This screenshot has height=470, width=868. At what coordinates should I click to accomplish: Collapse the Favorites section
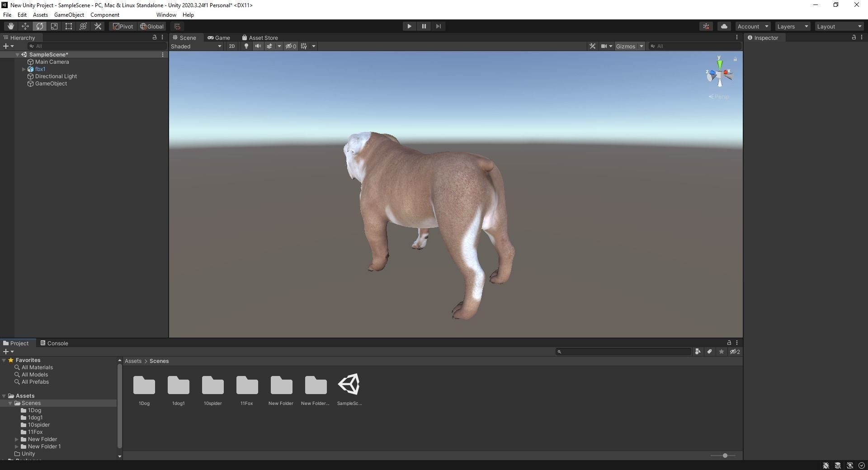4,360
